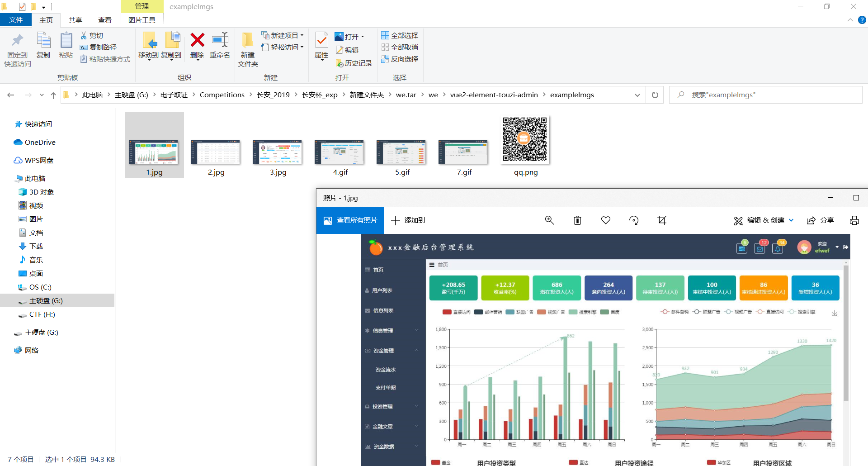Click the search exampleImgs field

[x=766, y=95]
